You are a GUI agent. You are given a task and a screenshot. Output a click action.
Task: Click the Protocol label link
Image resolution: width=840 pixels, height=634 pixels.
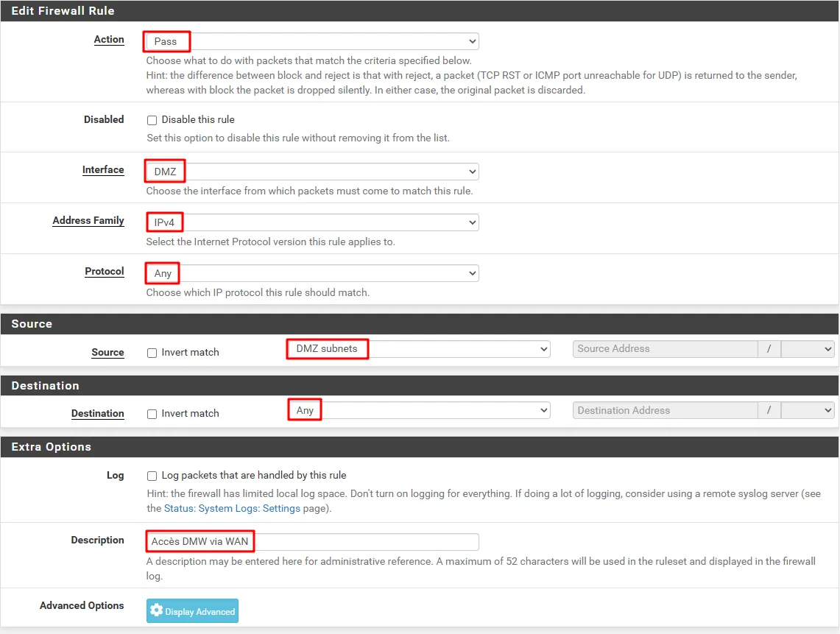coord(104,271)
